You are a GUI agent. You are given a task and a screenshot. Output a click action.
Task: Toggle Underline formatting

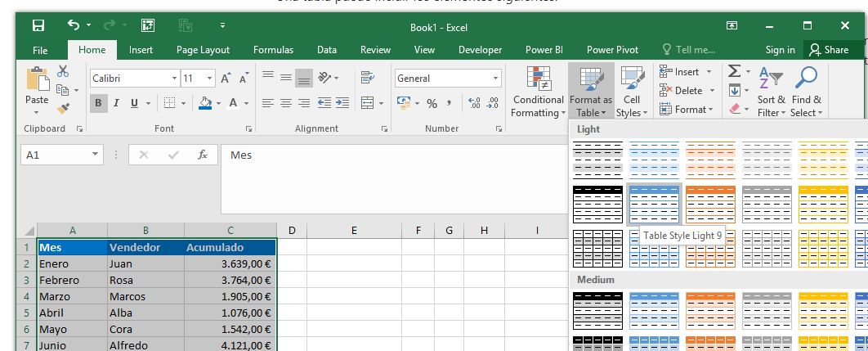(x=134, y=103)
